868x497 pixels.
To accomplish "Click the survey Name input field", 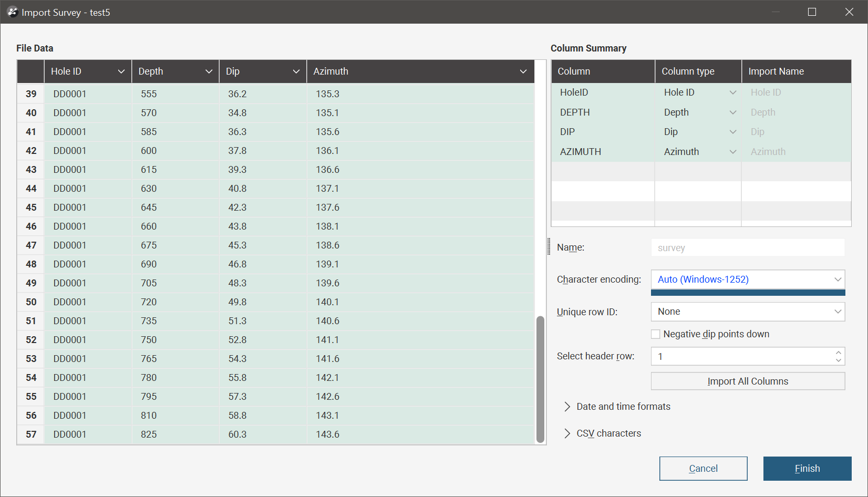I will tap(747, 248).
